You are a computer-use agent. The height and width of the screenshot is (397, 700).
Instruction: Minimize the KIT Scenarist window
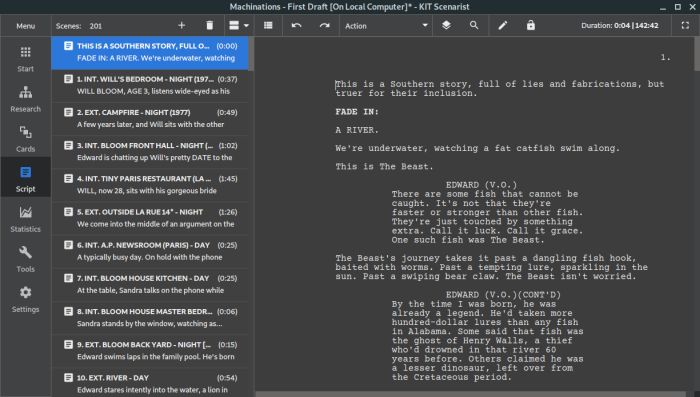(663, 7)
